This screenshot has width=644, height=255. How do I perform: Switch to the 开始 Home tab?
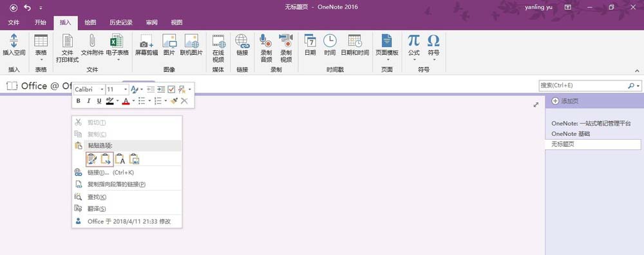(x=40, y=23)
